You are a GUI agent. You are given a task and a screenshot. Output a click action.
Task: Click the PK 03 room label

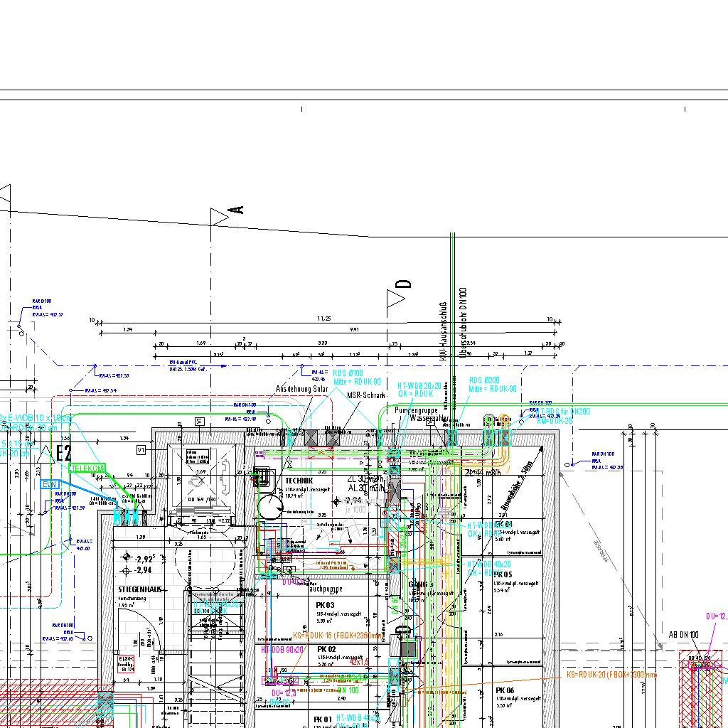pyautogui.click(x=325, y=605)
